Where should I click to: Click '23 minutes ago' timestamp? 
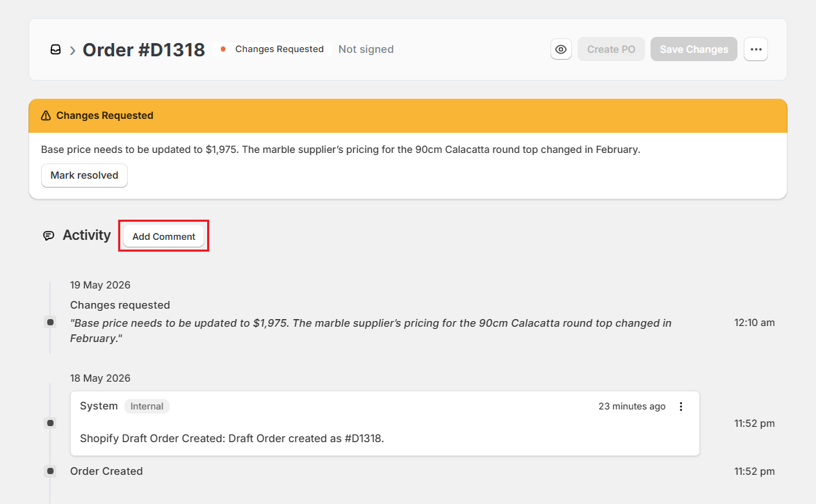click(x=632, y=407)
